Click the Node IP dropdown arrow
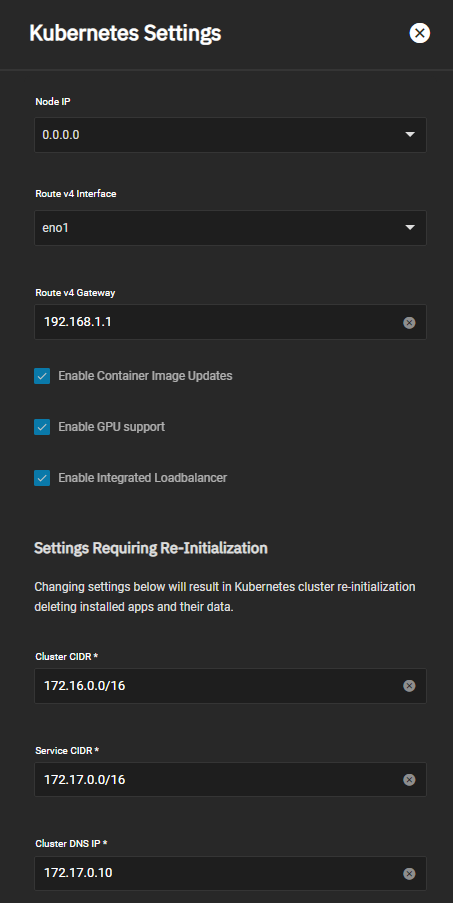The height and width of the screenshot is (903, 453). 410,135
